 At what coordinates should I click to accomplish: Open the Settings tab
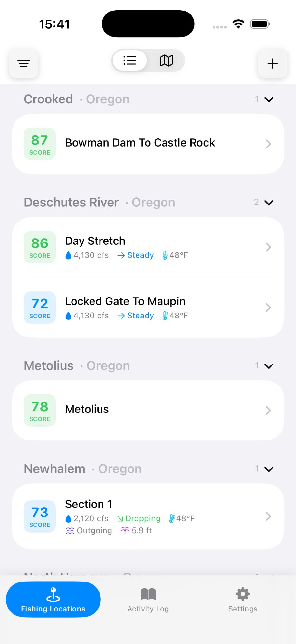243,599
